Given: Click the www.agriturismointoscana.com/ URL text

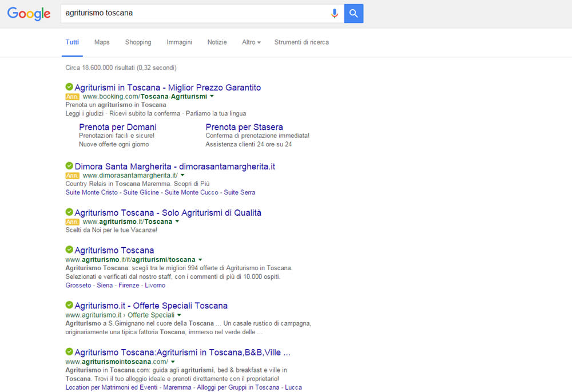Looking at the screenshot, I should [x=117, y=362].
